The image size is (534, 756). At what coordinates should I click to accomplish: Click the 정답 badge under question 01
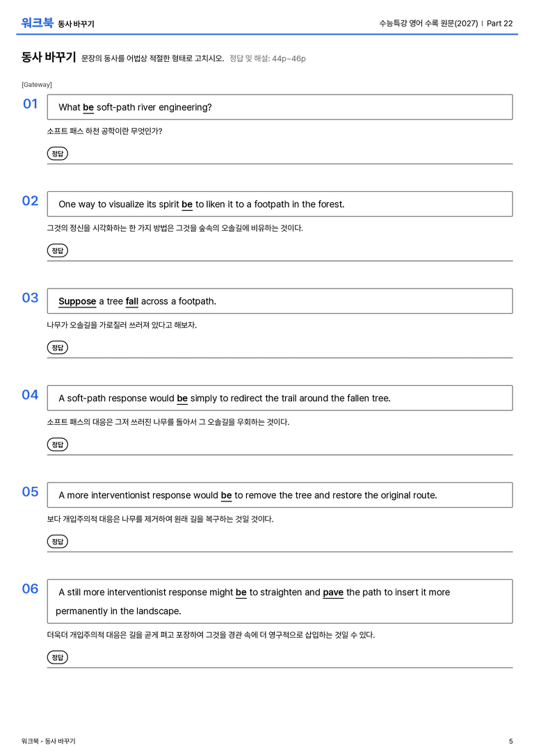(57, 154)
